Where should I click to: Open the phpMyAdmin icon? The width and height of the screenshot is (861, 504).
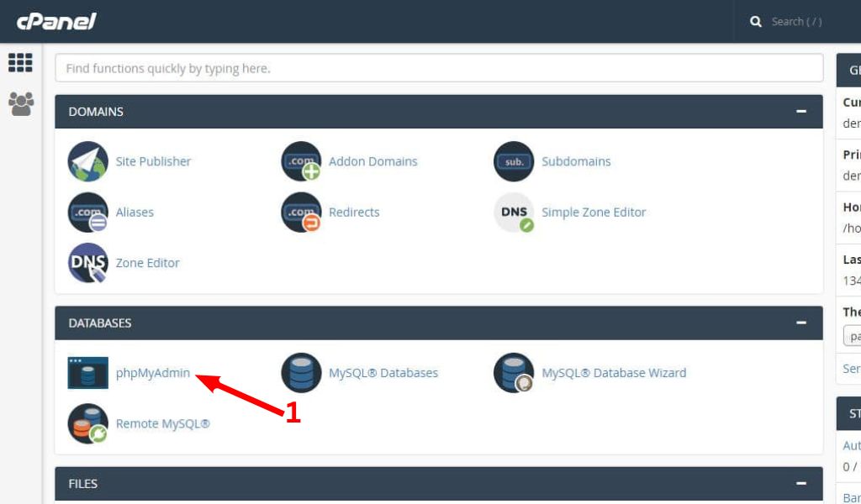87,373
